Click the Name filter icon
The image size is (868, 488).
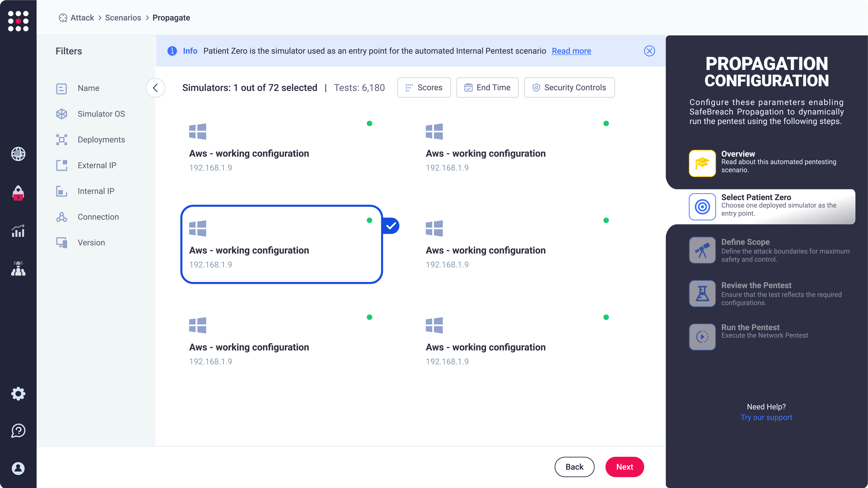click(61, 89)
